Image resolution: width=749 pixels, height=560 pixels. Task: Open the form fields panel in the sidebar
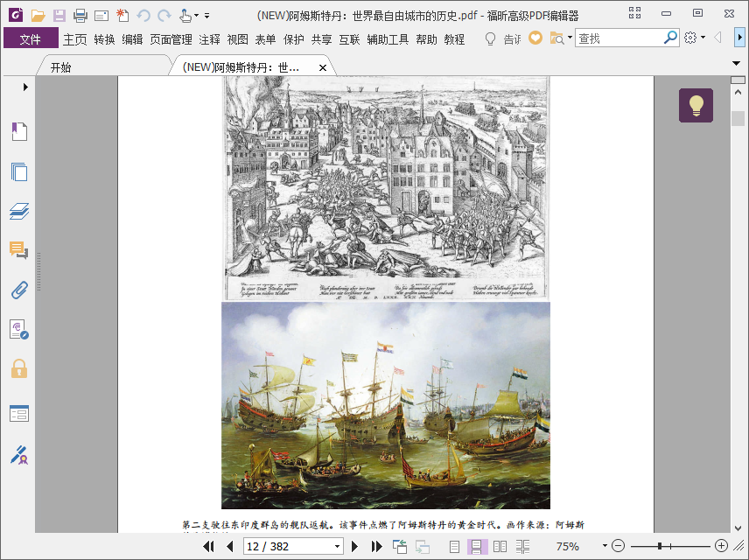coord(19,413)
